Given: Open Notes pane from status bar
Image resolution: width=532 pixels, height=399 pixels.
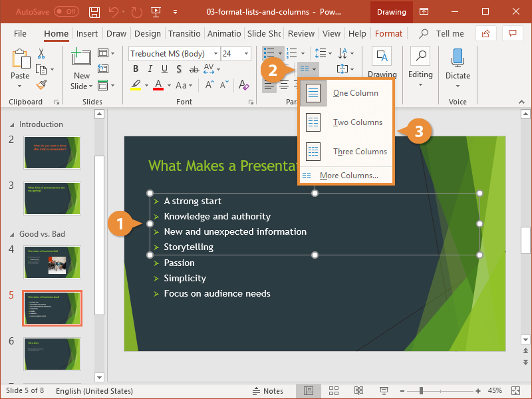Looking at the screenshot, I should (267, 391).
